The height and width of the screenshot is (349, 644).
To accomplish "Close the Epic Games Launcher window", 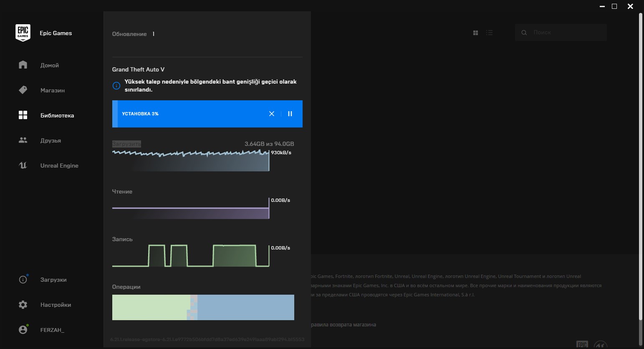I will 630,6.
